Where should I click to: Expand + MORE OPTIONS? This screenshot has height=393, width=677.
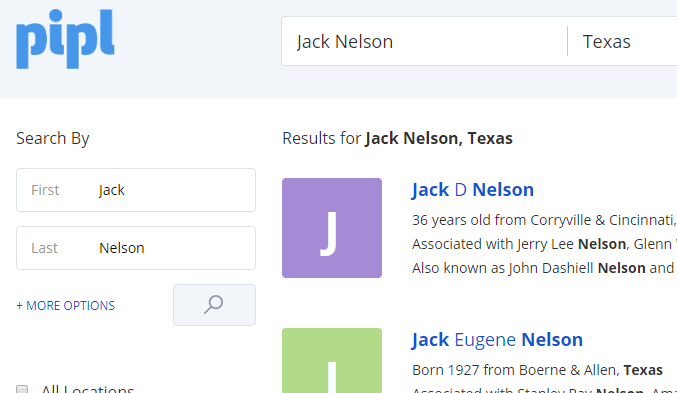[x=66, y=305]
